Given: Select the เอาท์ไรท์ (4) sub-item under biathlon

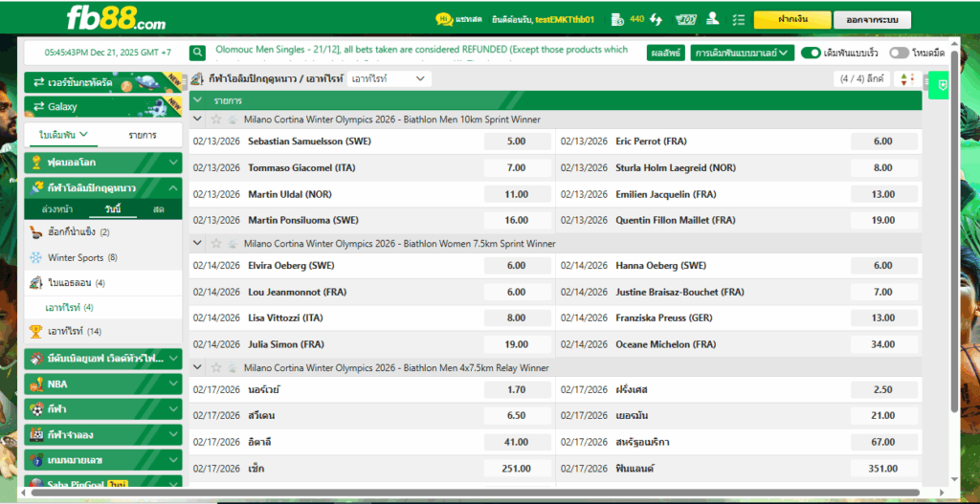Looking at the screenshot, I should click(103, 307).
